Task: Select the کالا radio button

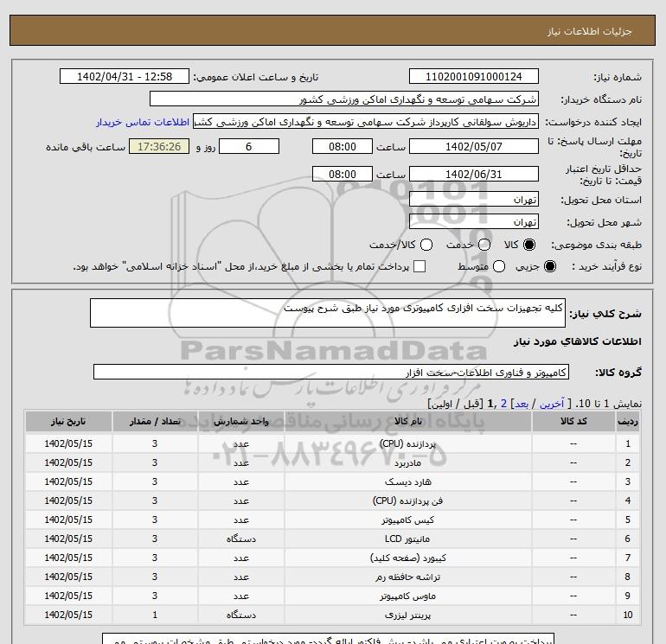Action: (x=529, y=245)
